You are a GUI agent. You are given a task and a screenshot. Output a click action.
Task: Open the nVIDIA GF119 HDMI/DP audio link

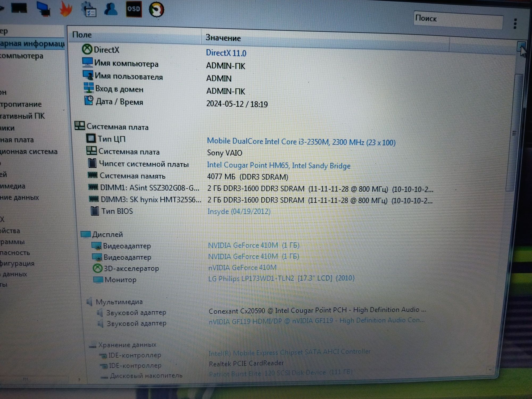click(x=317, y=321)
